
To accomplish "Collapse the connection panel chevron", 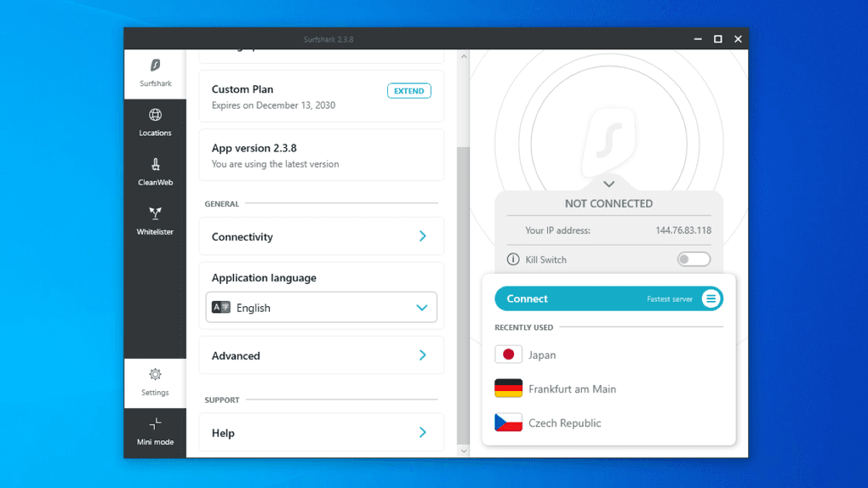I will point(609,184).
